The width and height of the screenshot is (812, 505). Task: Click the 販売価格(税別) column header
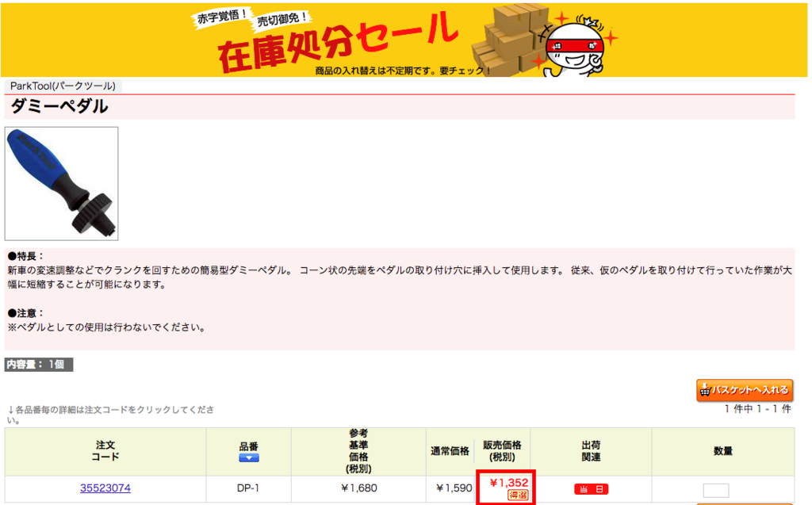(x=502, y=451)
